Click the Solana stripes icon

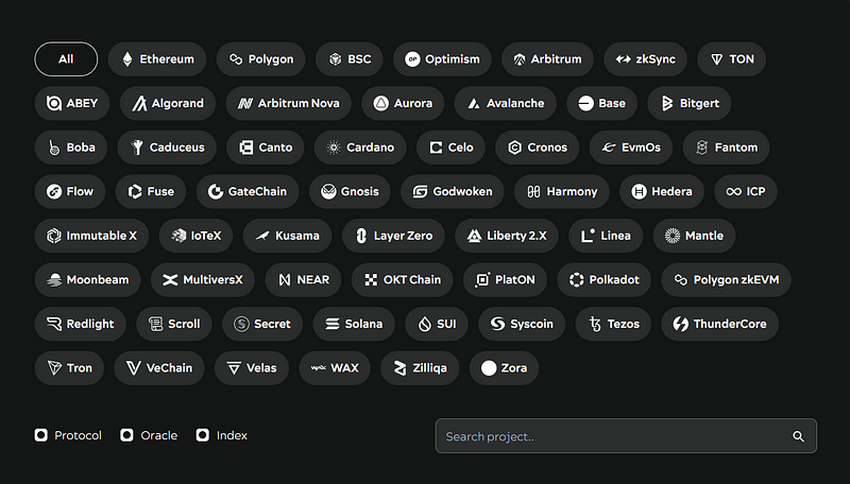[333, 324]
